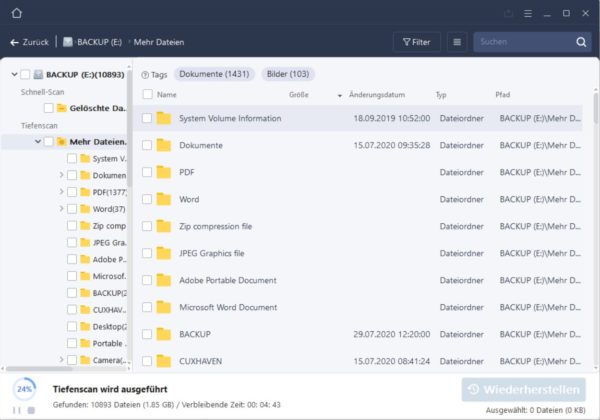Click the JPEG Gra... folder icon in tree
This screenshot has width=600, height=420.
[x=85, y=243]
